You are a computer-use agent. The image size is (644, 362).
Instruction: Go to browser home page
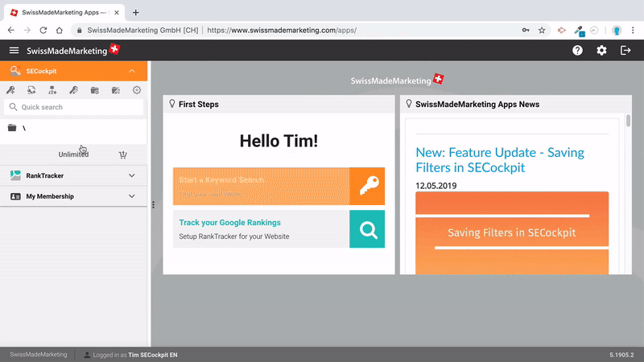pyautogui.click(x=60, y=30)
